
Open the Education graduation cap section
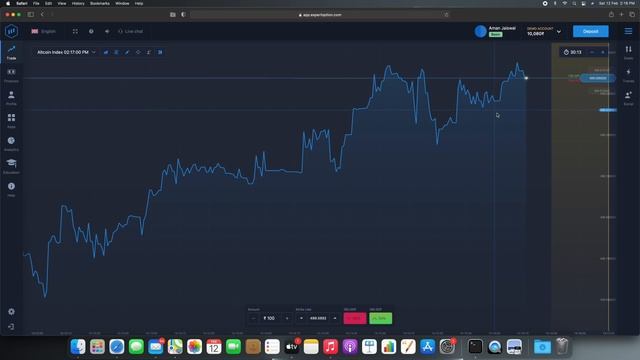11,167
